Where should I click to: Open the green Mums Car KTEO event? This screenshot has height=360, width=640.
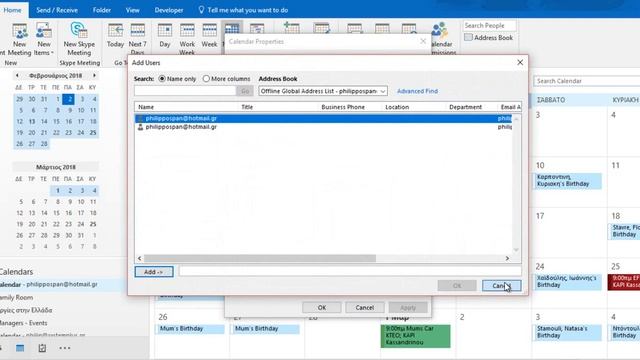pos(416,336)
